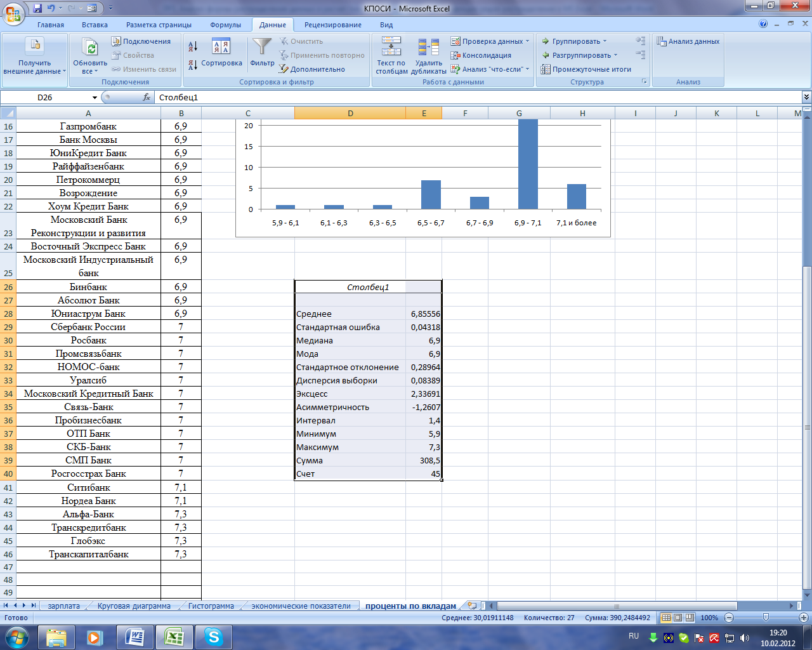
Task: Go to the first sheet with the tab arrow
Action: pyautogui.click(x=7, y=606)
